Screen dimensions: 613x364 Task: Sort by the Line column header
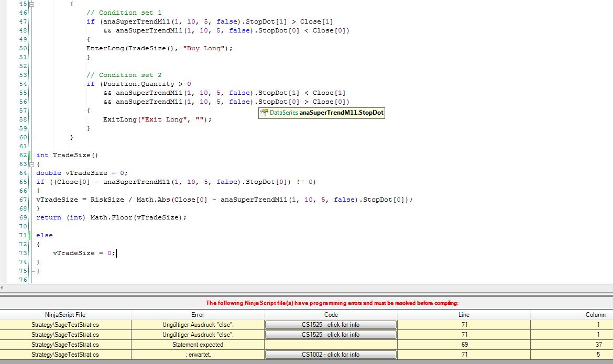[464, 315]
